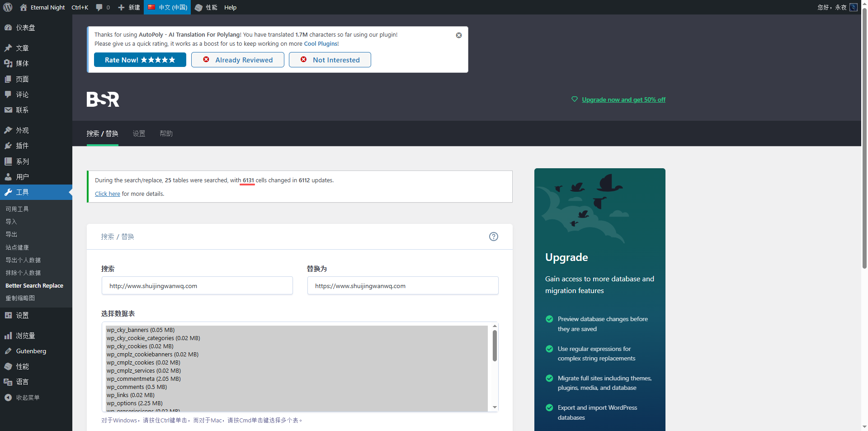The width and height of the screenshot is (868, 431).
Task: Open the Help item in admin bar
Action: [231, 7]
